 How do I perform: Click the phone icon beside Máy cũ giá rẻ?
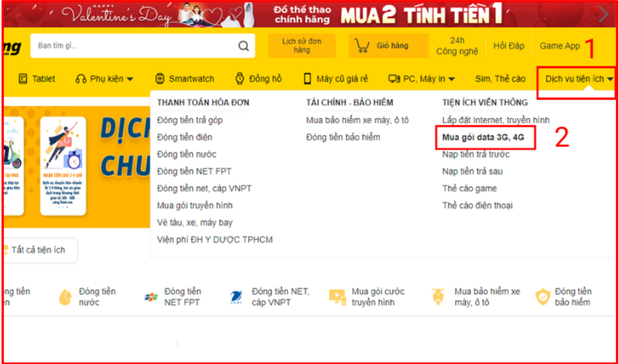click(307, 79)
